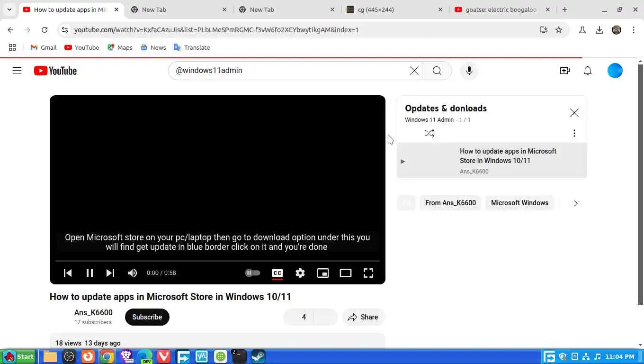The width and height of the screenshot is (644, 364).
Task: Open Translate bookmark
Action: pos(192,47)
